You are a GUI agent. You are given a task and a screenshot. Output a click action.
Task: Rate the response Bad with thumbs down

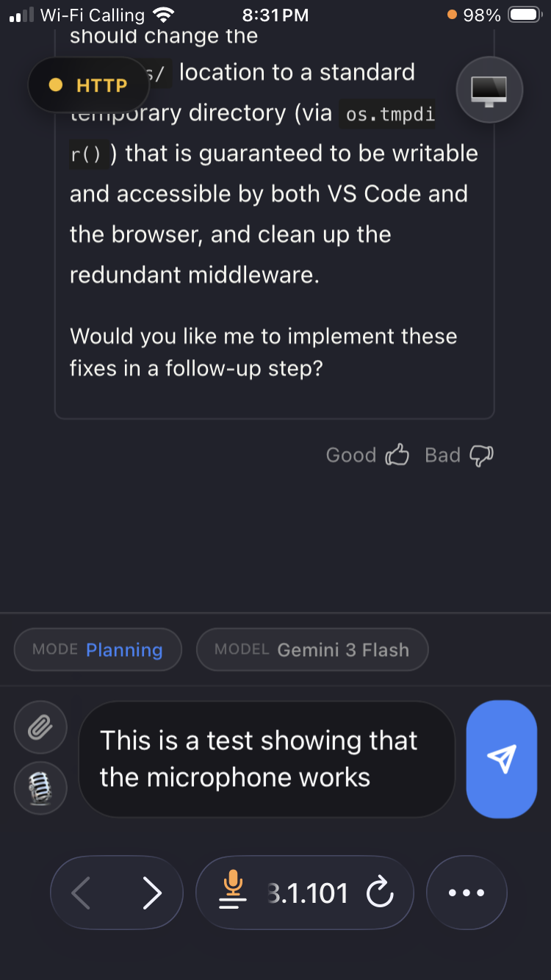482,455
